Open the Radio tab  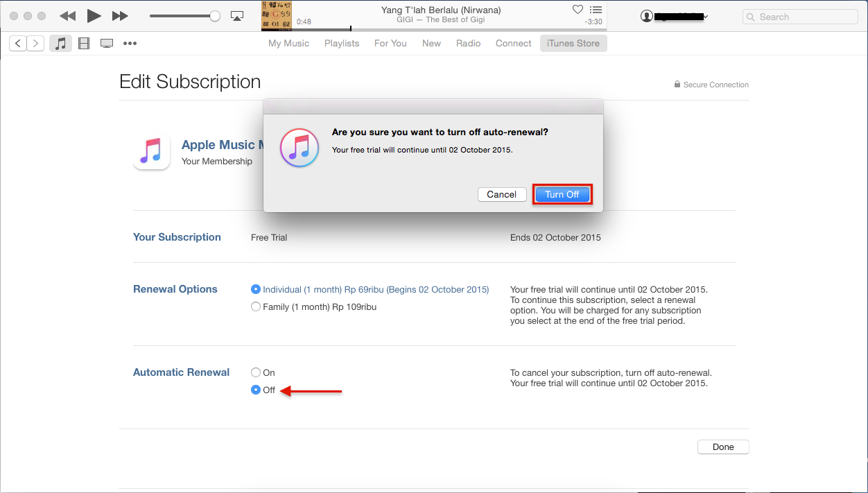(468, 43)
